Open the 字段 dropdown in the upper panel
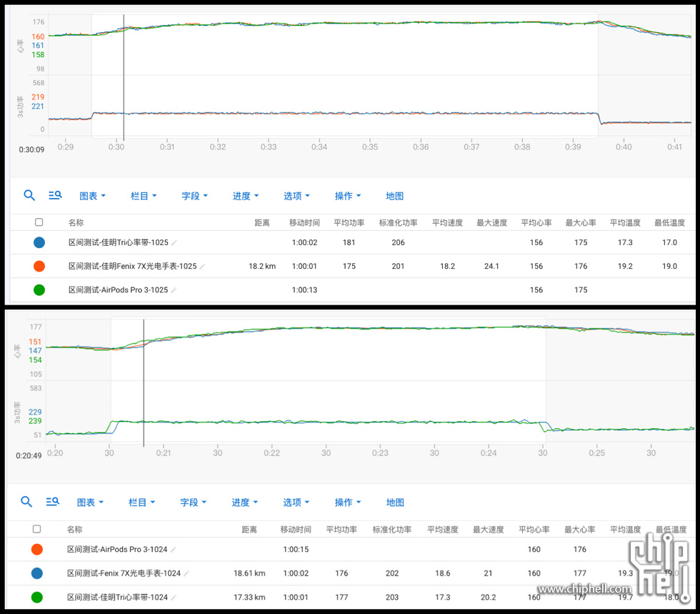Screen dimensions: 700x614 coord(194,196)
